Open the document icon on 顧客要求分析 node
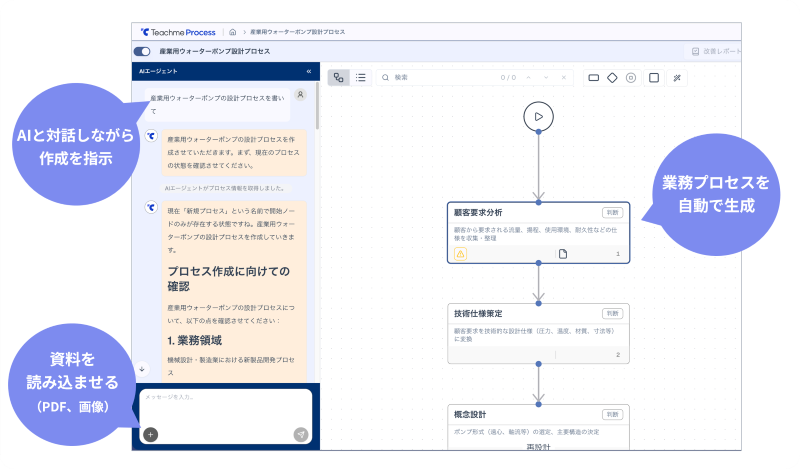 pos(562,254)
